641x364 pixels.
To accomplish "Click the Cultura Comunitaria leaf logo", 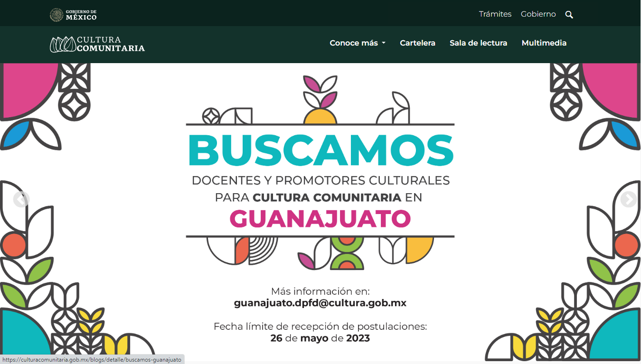I will pos(63,44).
